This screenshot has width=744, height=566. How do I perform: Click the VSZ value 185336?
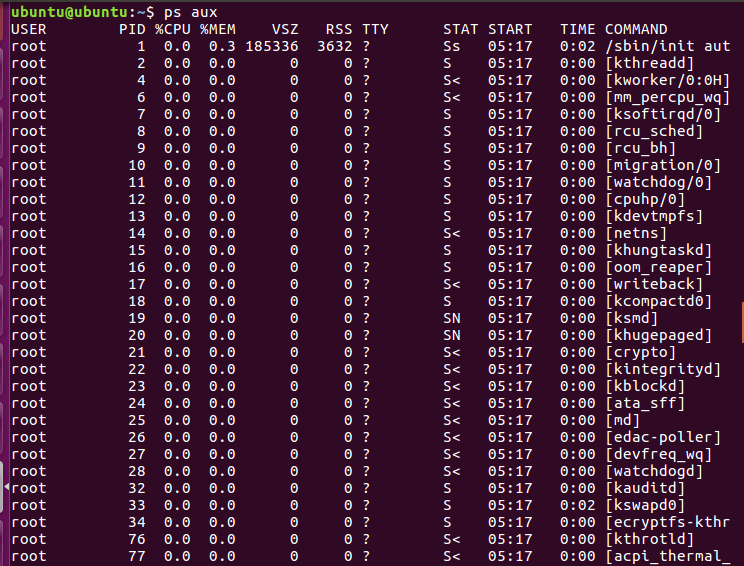pyautogui.click(x=272, y=46)
